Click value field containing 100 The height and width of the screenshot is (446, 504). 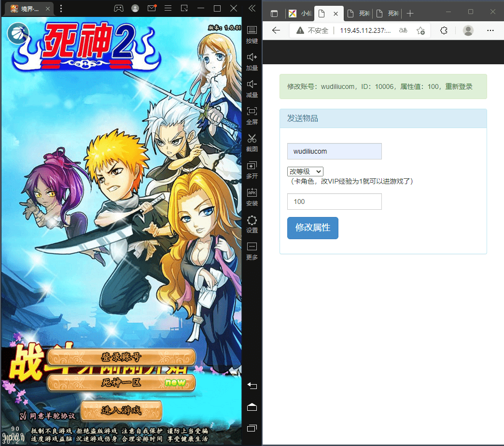(334, 201)
